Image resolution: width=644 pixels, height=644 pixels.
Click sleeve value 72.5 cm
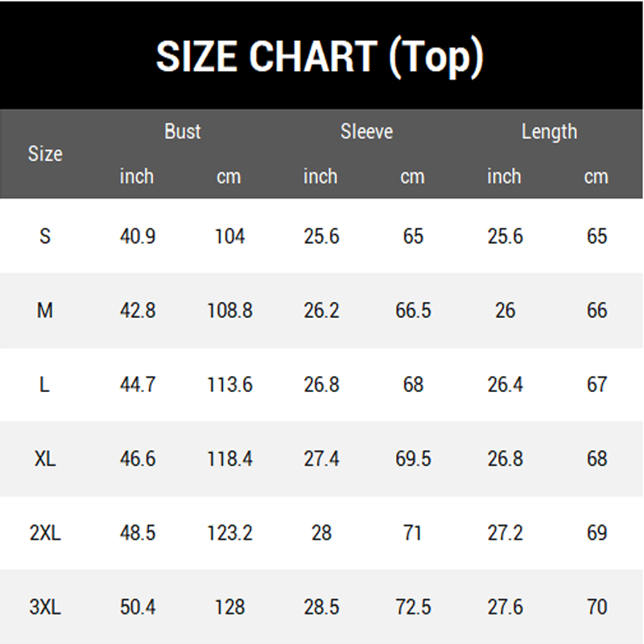tap(413, 607)
